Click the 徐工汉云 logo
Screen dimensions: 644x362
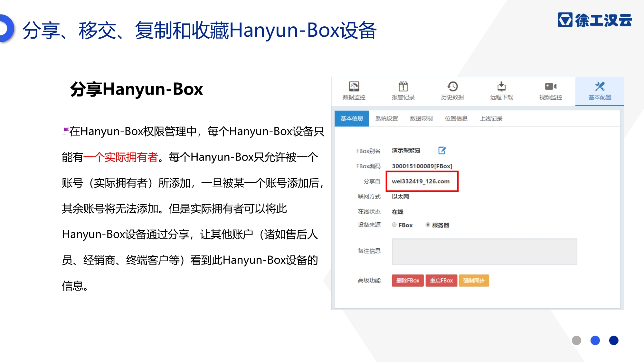(595, 20)
